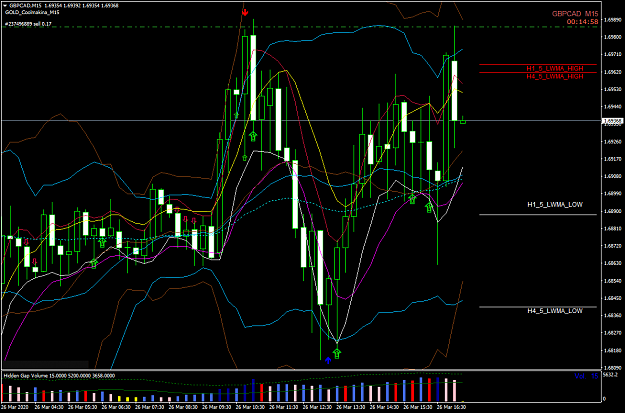The width and height of the screenshot is (625, 413).
Task: Click the 5632.2 volume scale value
Action: tap(610, 375)
